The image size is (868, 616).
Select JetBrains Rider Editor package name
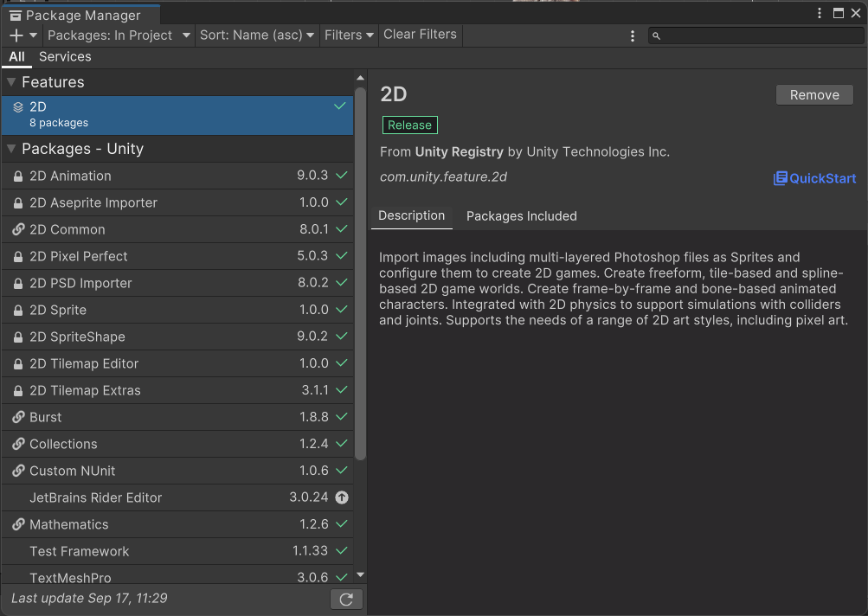pos(96,498)
